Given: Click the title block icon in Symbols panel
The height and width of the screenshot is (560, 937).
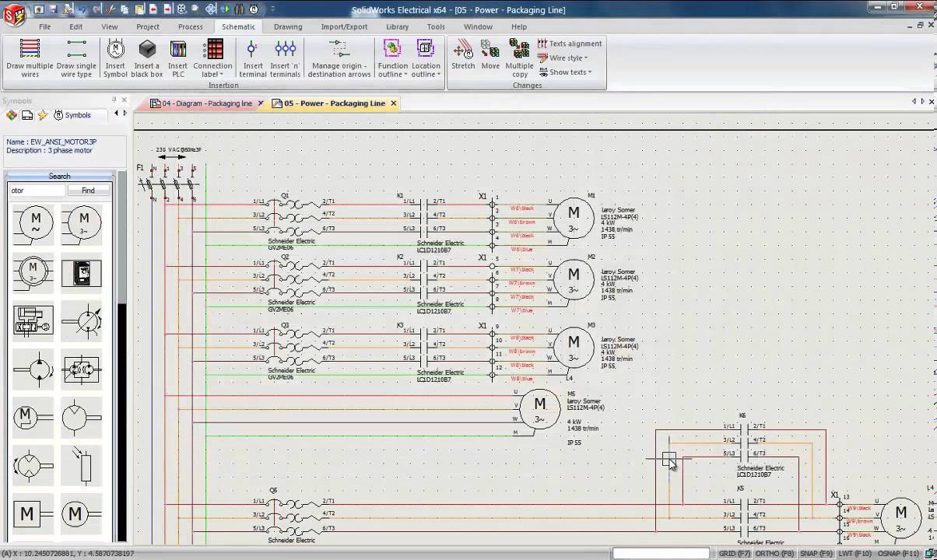Looking at the screenshot, I should coord(27,115).
